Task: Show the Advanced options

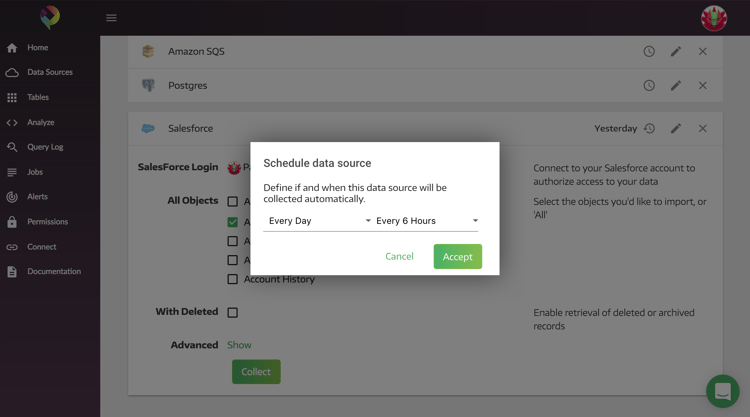Action: pyautogui.click(x=239, y=345)
